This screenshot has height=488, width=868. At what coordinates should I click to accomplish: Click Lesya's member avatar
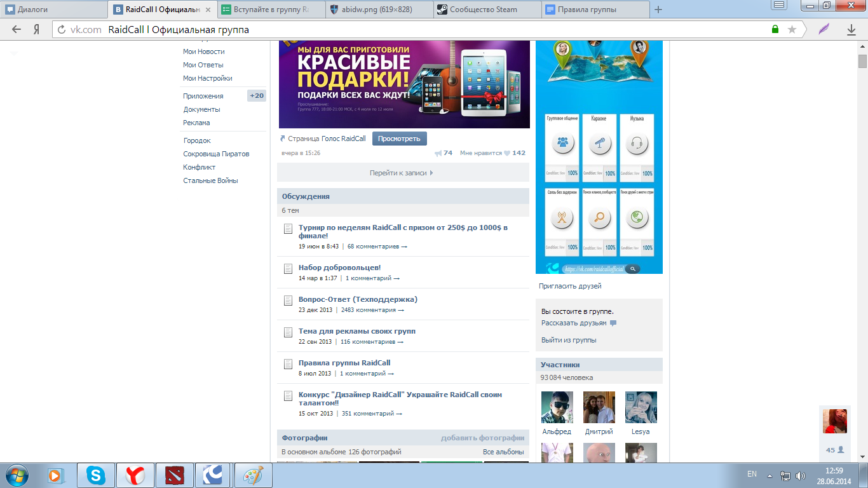[641, 407]
